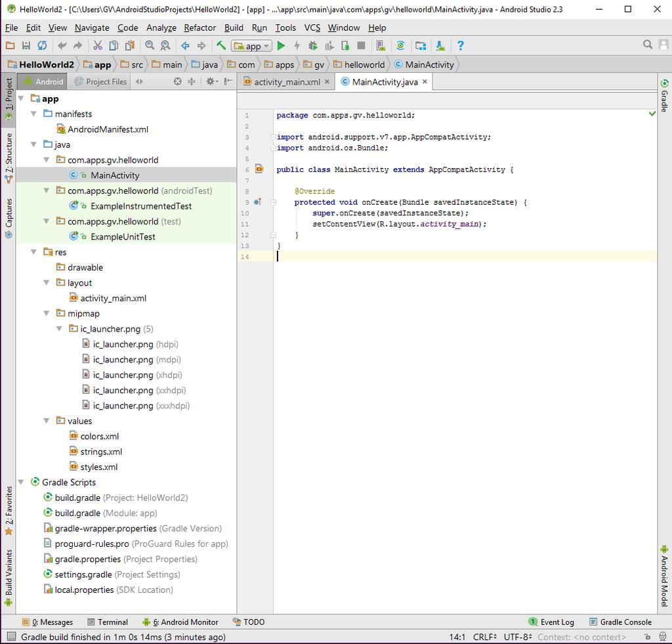This screenshot has width=672, height=644.
Task: Switch to the Project Files view tab
Action: tap(101, 81)
